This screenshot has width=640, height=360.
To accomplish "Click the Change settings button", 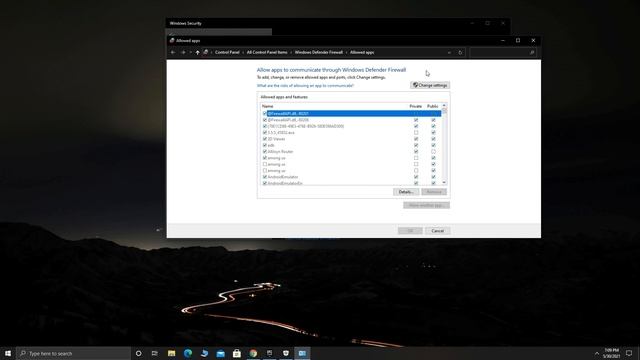I will click(430, 85).
